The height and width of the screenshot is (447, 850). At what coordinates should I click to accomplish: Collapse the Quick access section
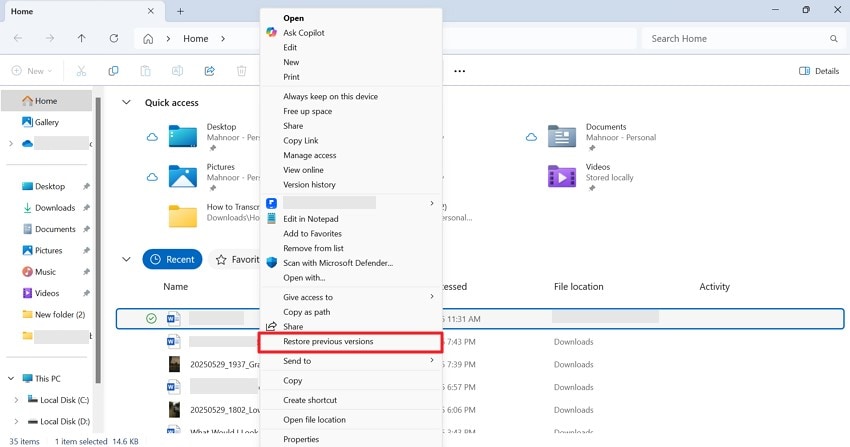tap(126, 102)
